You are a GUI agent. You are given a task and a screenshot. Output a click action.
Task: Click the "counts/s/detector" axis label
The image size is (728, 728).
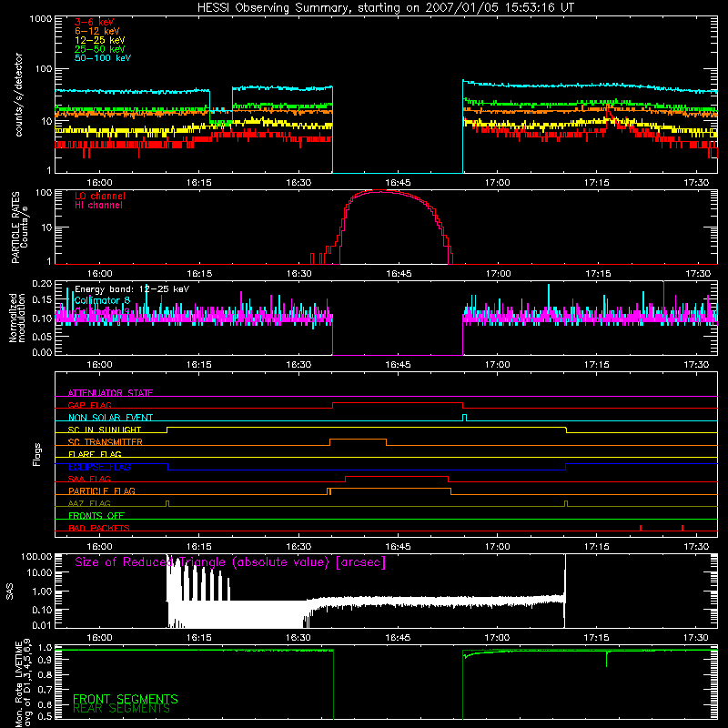18,95
